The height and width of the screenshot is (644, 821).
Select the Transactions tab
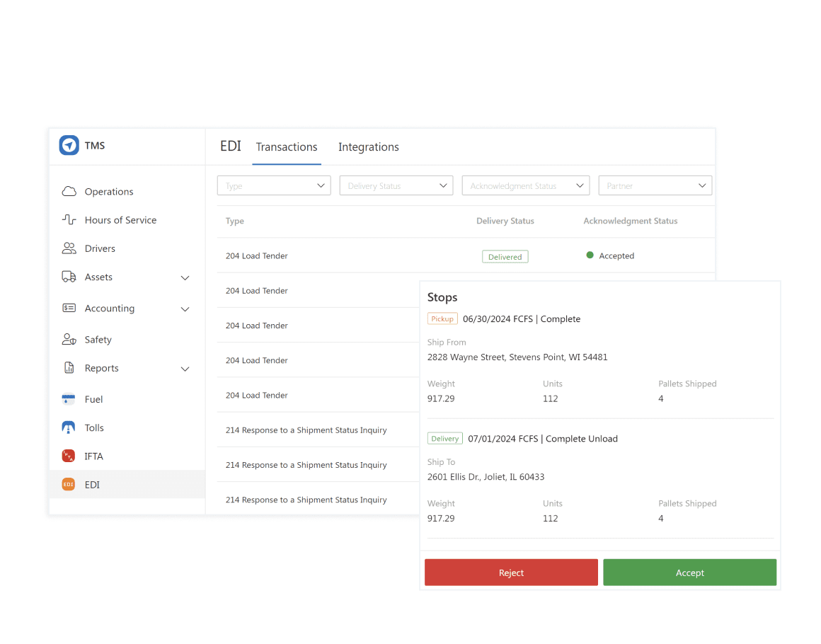(287, 146)
